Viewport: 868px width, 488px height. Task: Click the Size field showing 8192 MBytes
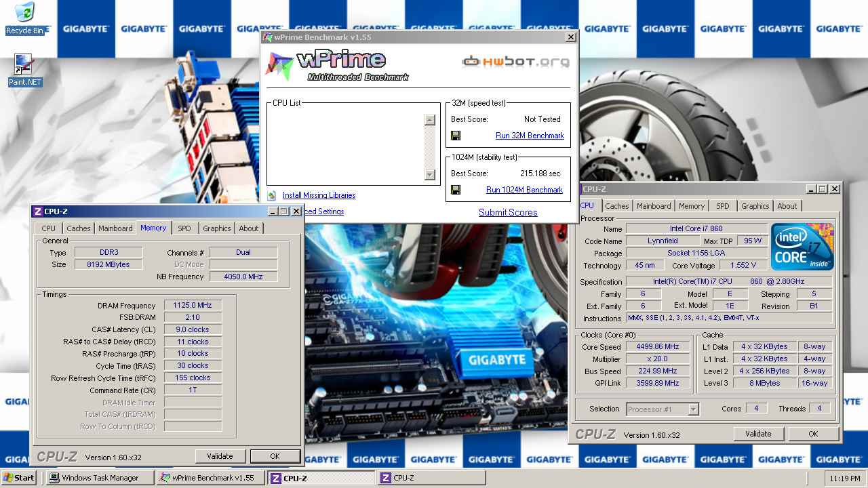(x=109, y=264)
